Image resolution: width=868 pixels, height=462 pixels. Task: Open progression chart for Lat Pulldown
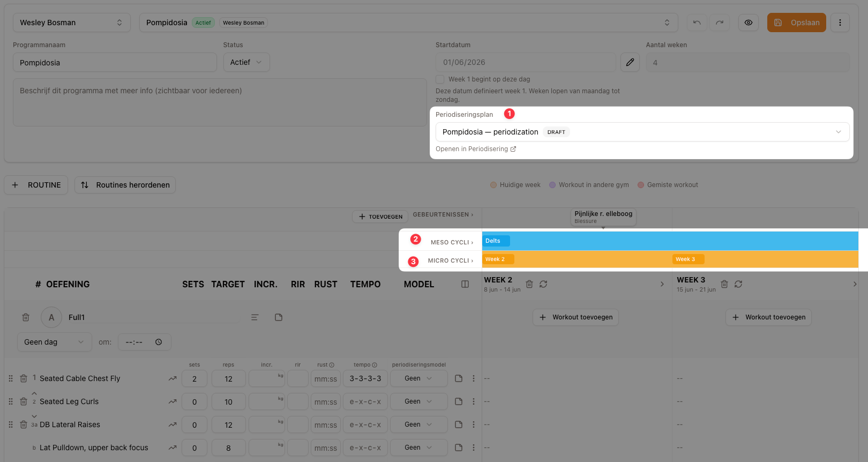(173, 448)
